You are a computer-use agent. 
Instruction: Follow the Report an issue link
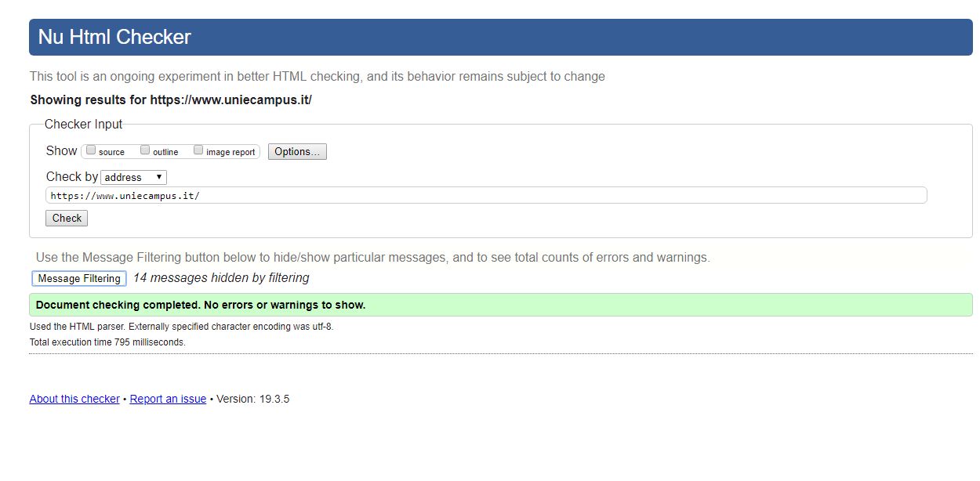[x=168, y=399]
